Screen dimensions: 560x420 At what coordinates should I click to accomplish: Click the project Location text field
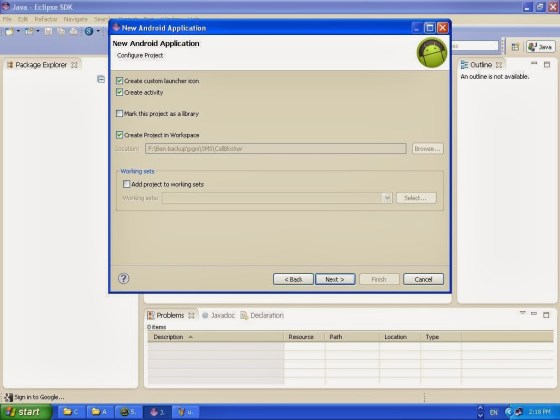(x=275, y=149)
